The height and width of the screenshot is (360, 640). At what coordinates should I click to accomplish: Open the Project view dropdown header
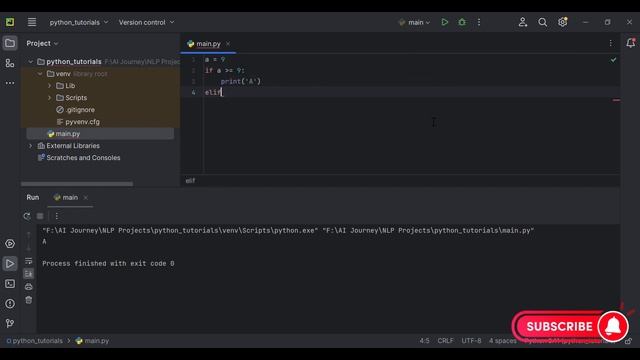[42, 43]
